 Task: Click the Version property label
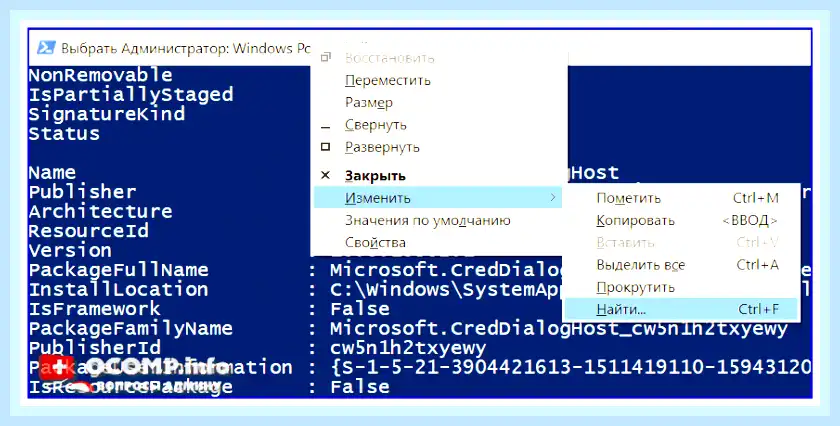point(70,250)
